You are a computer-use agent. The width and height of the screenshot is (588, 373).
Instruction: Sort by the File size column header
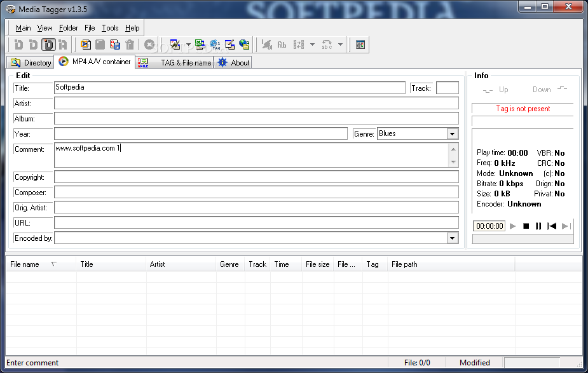(317, 264)
